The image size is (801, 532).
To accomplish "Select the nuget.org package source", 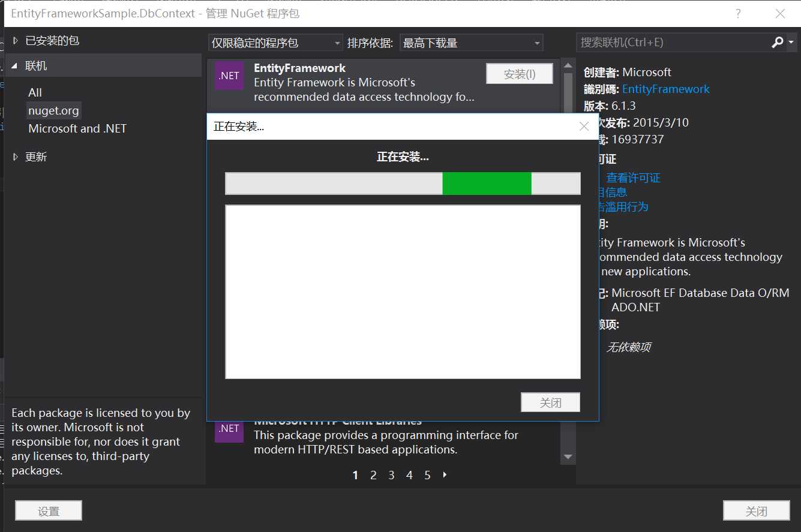I will [x=53, y=110].
